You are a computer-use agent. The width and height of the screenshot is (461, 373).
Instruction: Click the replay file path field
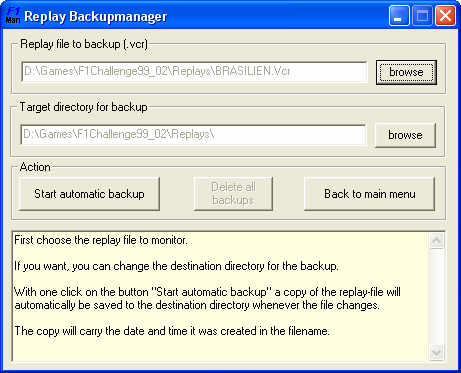pos(194,71)
